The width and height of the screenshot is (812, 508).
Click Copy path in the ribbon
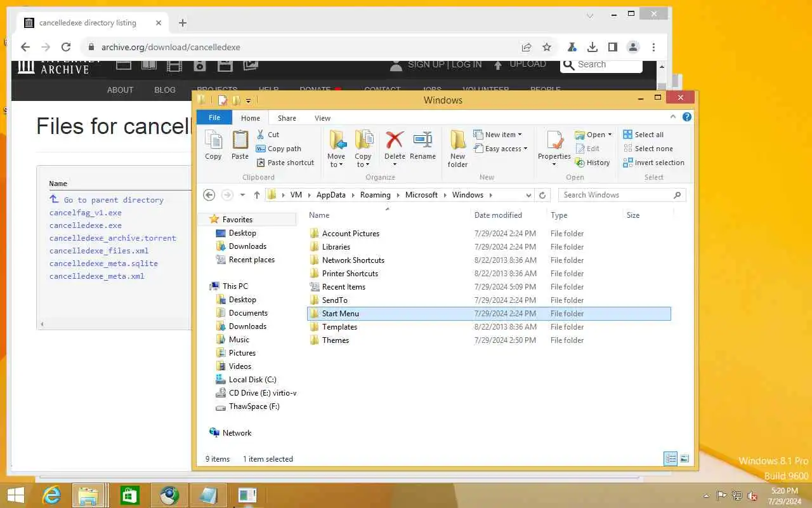click(278, 149)
